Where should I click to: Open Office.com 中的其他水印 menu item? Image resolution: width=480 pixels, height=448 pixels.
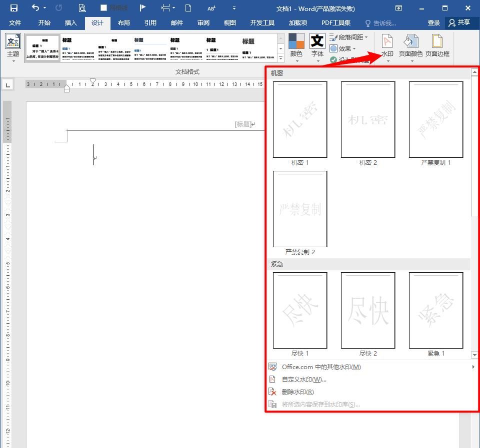coord(371,367)
